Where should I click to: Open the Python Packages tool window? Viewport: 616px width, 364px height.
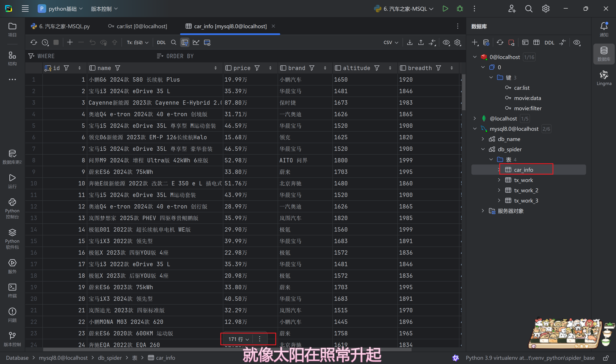(x=12, y=239)
